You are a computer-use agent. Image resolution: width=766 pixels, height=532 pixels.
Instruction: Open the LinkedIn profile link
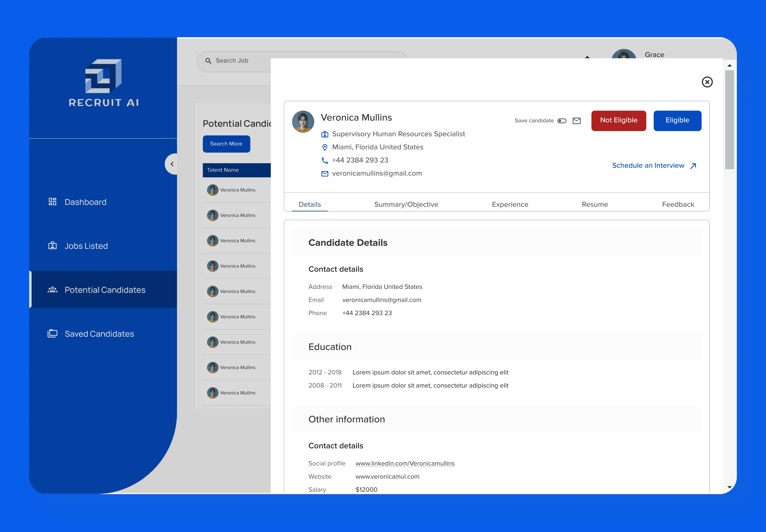pos(405,463)
